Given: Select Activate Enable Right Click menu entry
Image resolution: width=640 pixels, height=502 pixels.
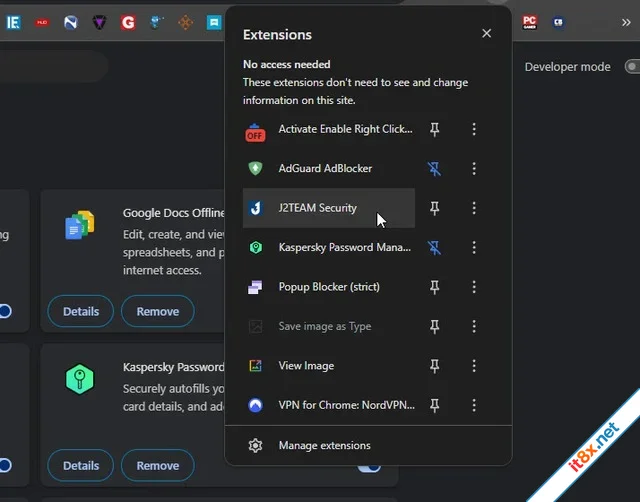Looking at the screenshot, I should coord(329,129).
